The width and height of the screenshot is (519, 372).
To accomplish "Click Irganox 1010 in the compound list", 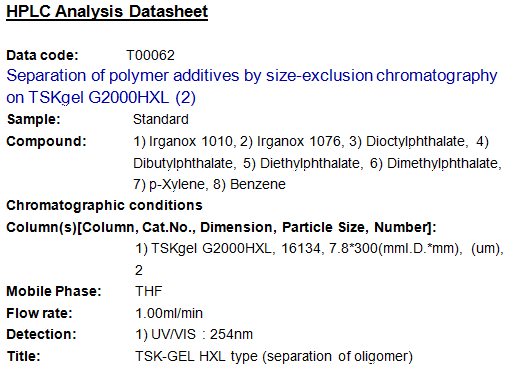I will (x=191, y=141).
